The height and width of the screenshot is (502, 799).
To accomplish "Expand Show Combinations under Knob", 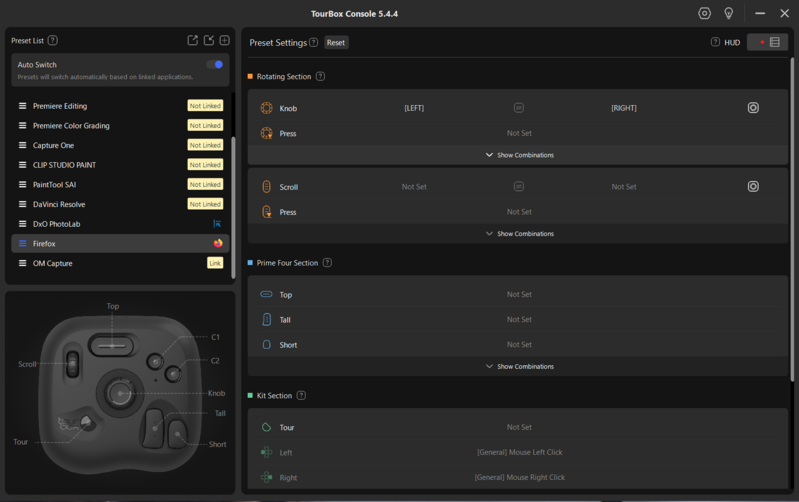I will [519, 155].
